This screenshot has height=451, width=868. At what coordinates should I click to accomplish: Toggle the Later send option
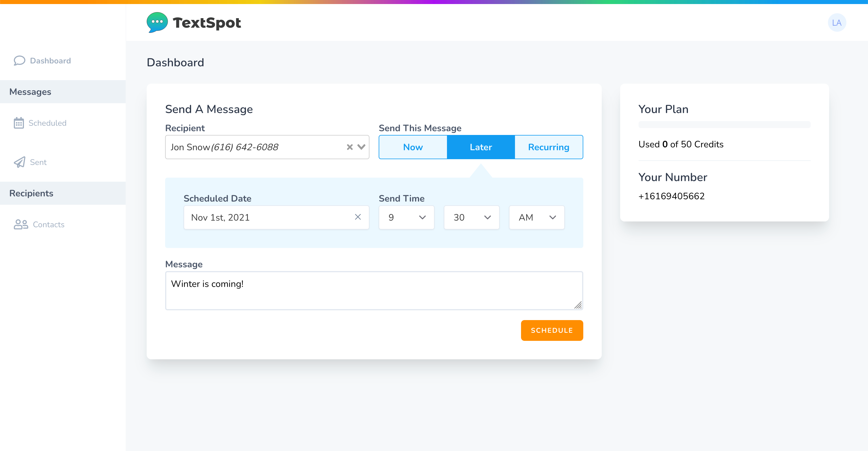pyautogui.click(x=480, y=147)
